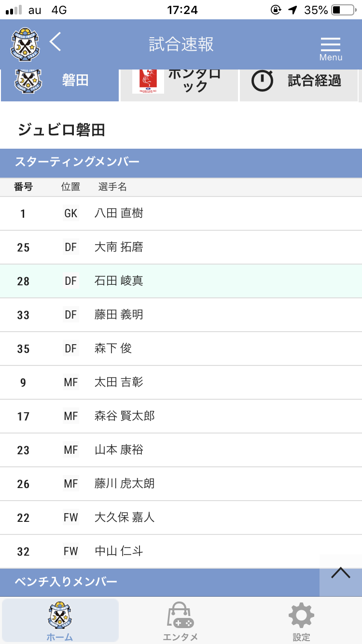Tap the back arrow in header
This screenshot has width=362, height=644.
click(x=56, y=42)
